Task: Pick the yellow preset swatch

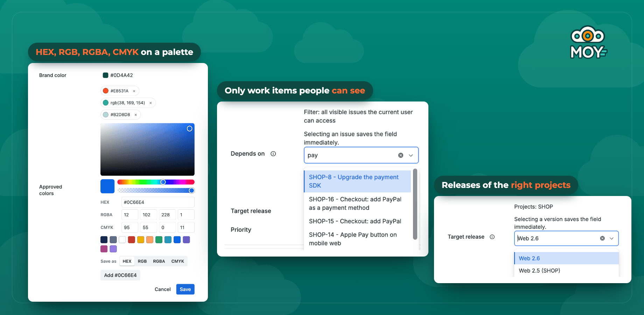Action: click(x=140, y=240)
